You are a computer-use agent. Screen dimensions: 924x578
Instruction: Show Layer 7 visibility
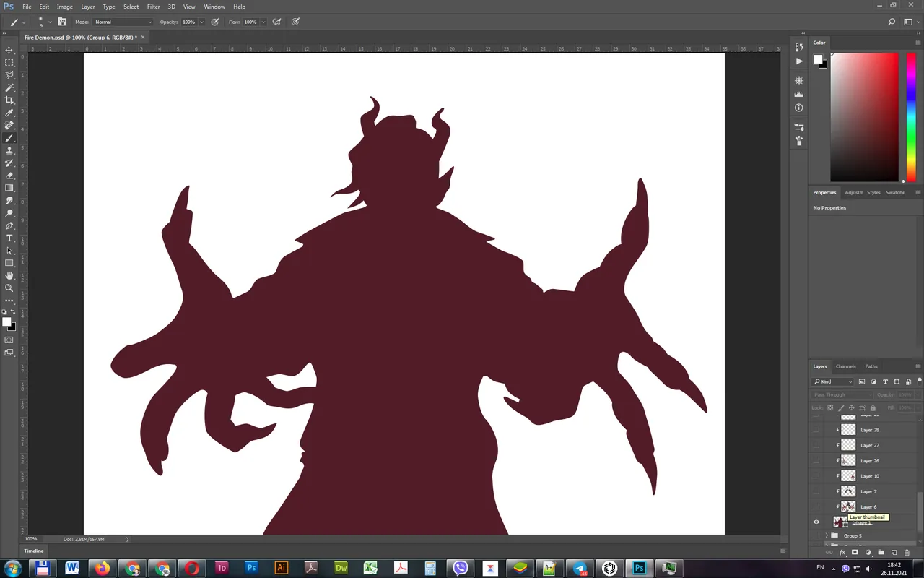pyautogui.click(x=816, y=491)
